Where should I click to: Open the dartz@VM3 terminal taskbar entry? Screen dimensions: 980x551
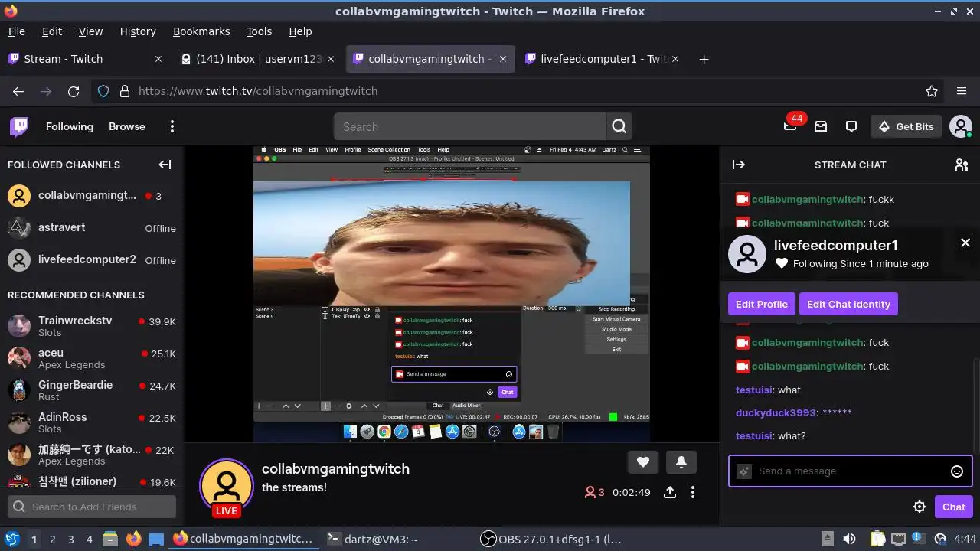click(x=373, y=539)
